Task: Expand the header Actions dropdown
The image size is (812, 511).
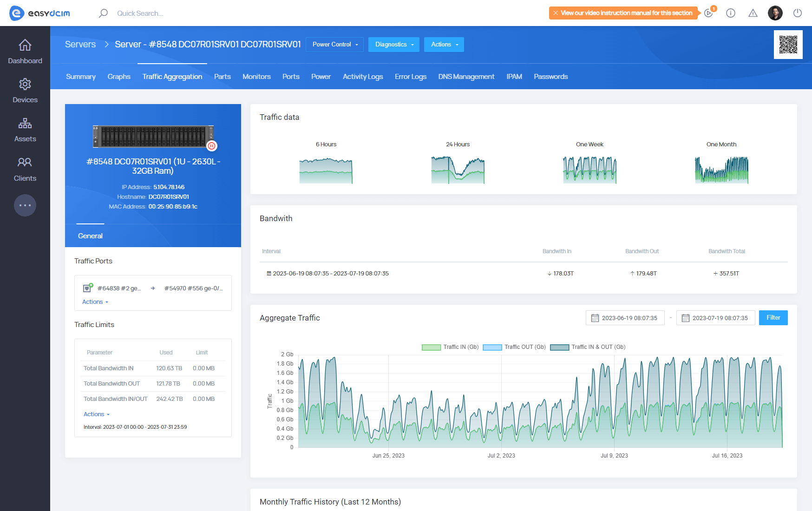Action: click(x=444, y=45)
